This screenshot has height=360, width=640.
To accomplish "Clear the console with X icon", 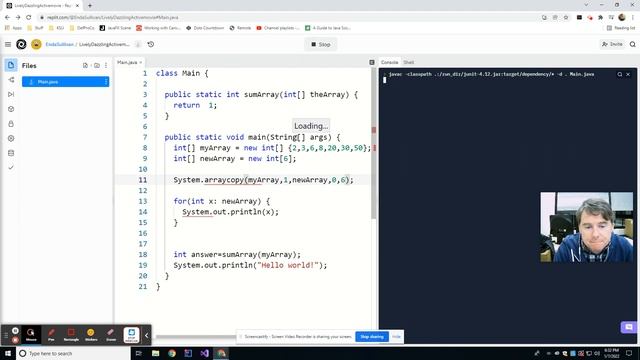I will (628, 74).
